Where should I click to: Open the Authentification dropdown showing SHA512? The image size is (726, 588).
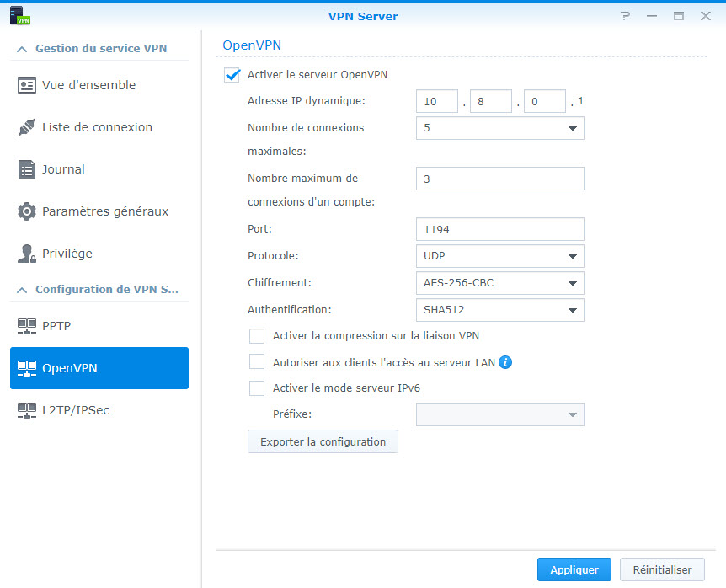[x=500, y=310]
